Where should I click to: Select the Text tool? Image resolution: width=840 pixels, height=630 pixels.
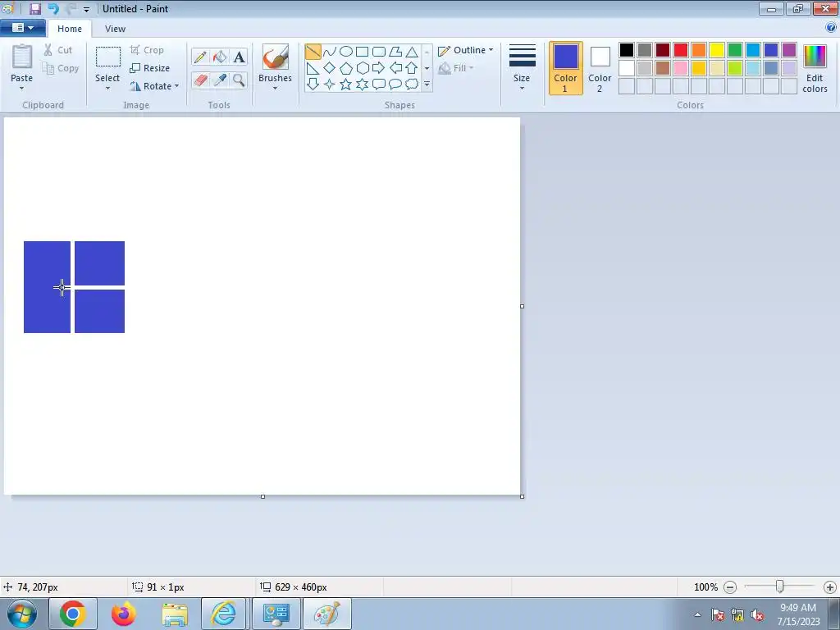click(239, 57)
